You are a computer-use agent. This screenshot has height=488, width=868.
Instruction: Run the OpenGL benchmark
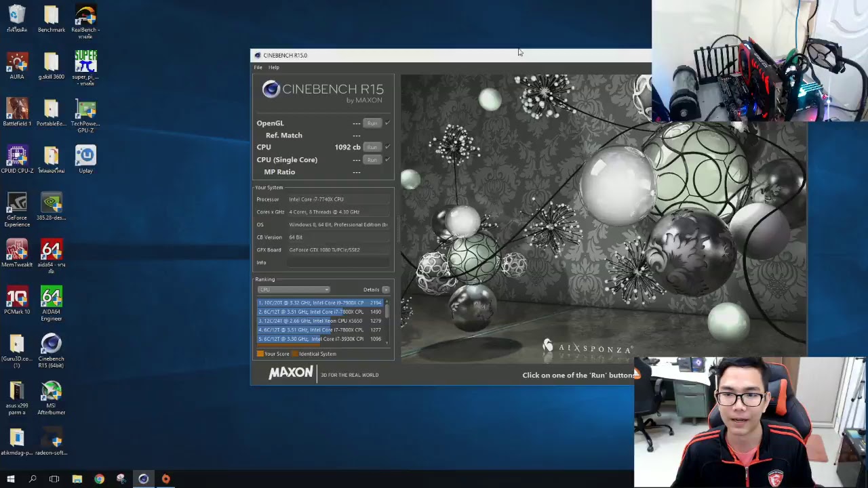[x=372, y=123]
